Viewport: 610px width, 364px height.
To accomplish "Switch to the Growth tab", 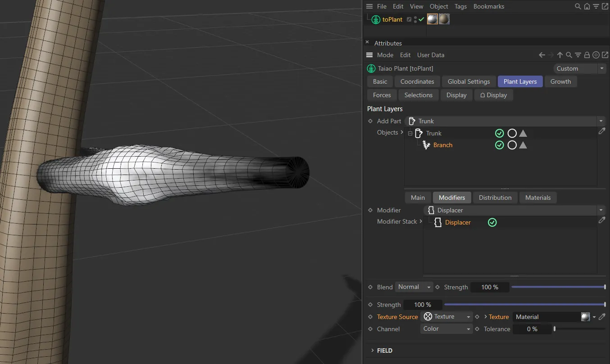I will point(560,81).
